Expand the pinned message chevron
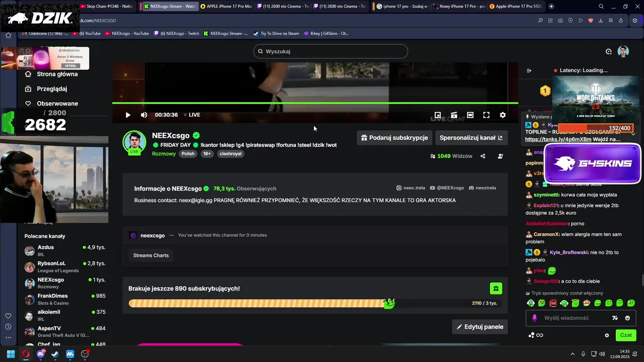The image size is (644, 362). click(x=633, y=134)
